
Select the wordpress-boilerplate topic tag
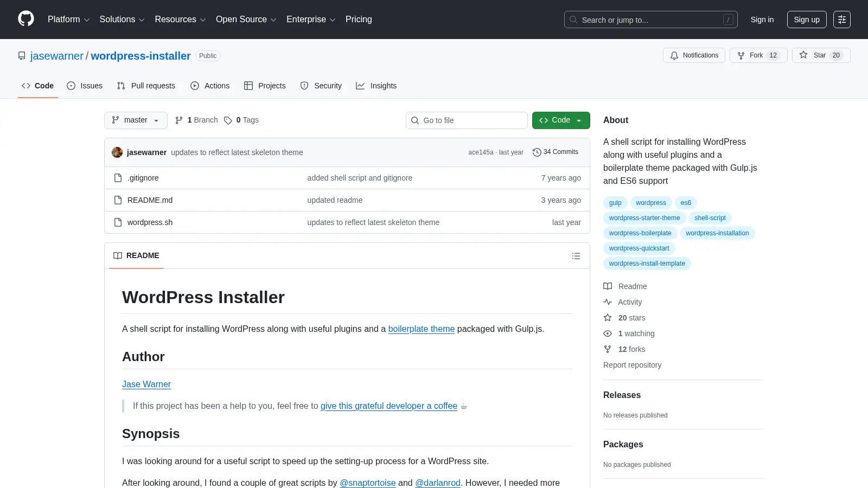[640, 233]
